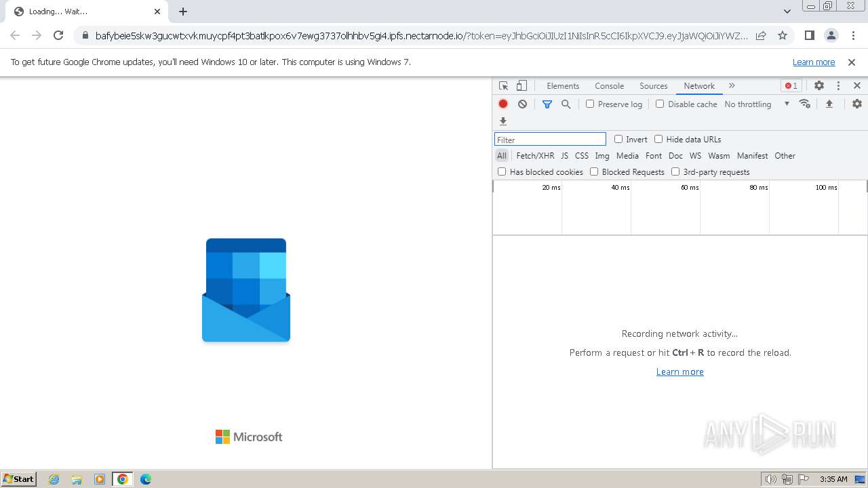Dismiss the Chrome update notification bar

click(852, 62)
